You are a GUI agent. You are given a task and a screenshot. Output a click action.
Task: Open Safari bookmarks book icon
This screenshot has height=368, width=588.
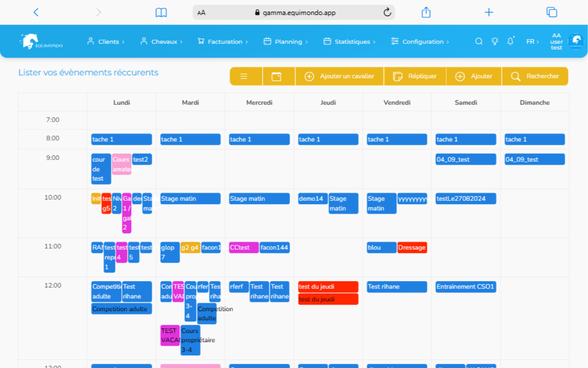(x=161, y=12)
